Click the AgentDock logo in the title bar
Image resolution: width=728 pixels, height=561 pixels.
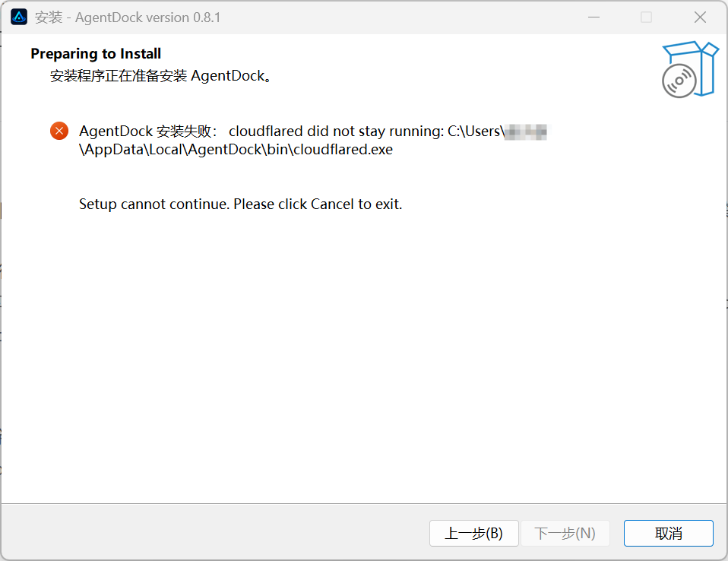[x=19, y=17]
